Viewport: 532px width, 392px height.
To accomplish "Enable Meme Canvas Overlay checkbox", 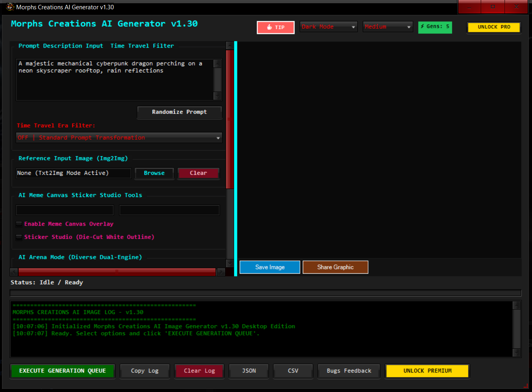I will [19, 224].
